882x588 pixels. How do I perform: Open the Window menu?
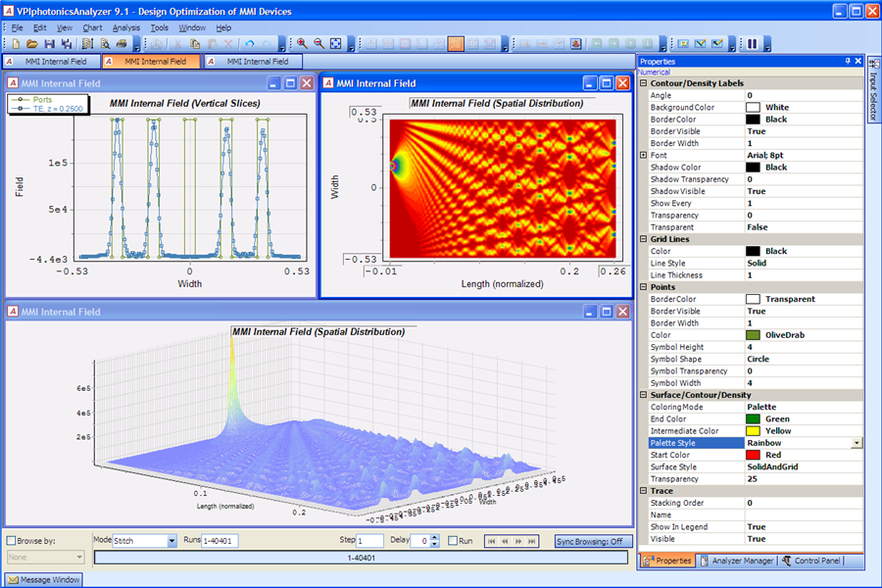pos(192,27)
